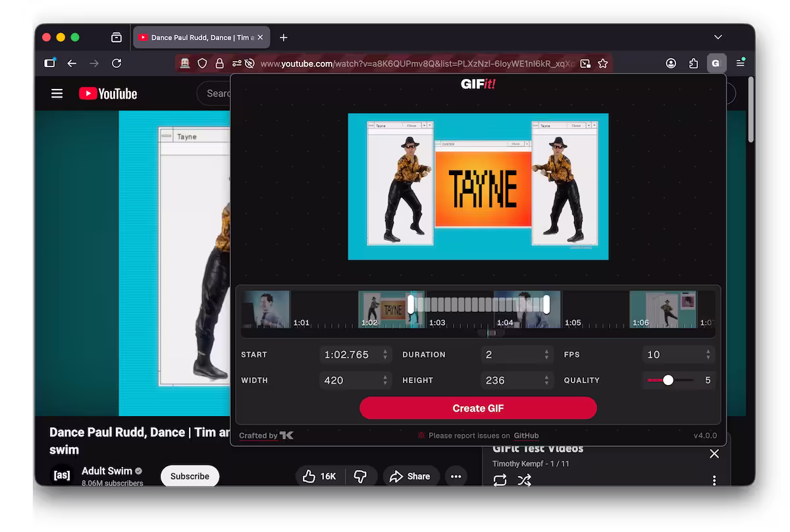
Task: Open the Adult Swim channel avatar
Action: click(x=62, y=475)
